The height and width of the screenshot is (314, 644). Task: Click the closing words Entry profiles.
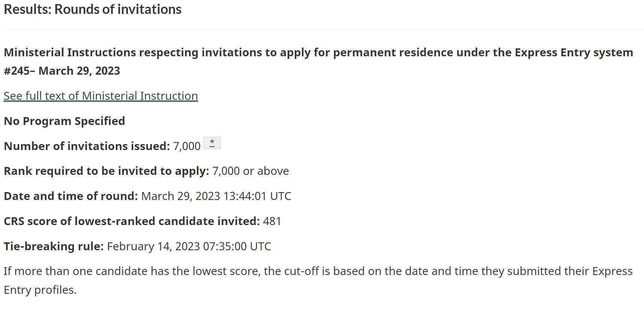click(x=40, y=290)
